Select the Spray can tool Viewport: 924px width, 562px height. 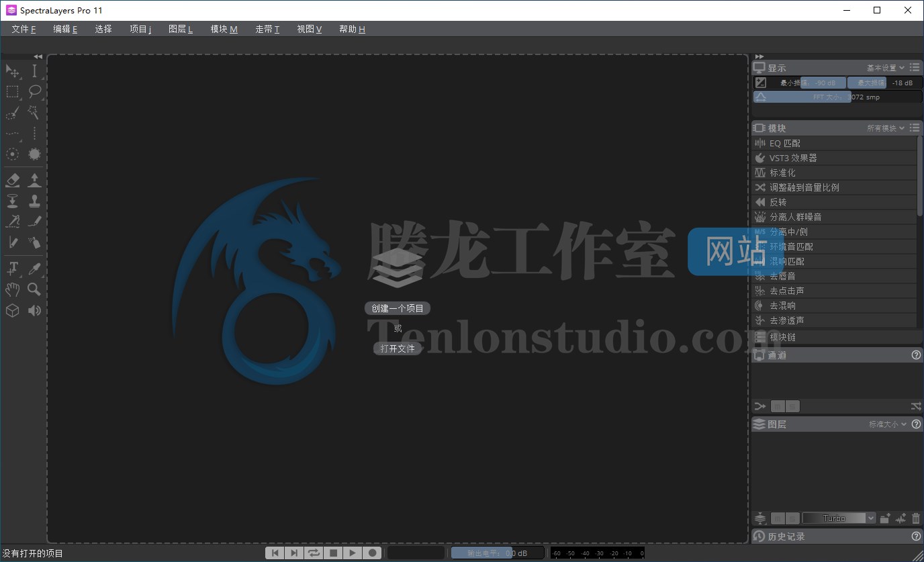tap(34, 242)
